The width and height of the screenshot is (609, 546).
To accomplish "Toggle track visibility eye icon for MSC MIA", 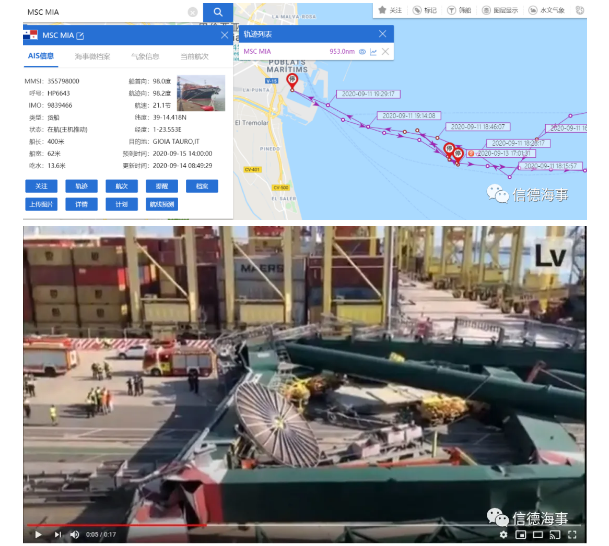I will click(362, 51).
